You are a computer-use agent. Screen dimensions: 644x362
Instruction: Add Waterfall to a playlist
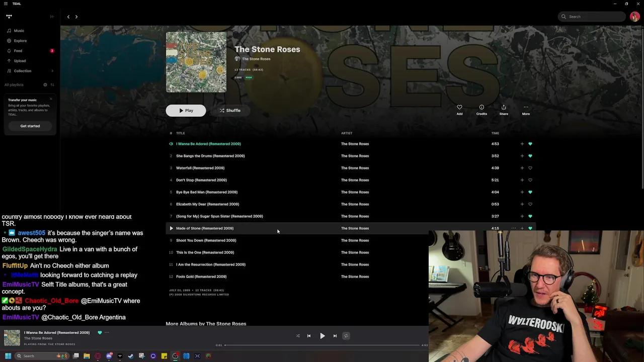pyautogui.click(x=522, y=168)
